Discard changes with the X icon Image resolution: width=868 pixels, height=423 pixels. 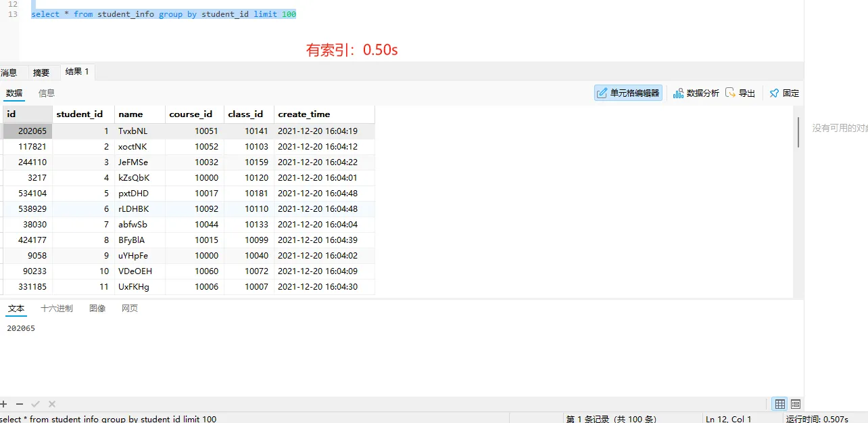point(52,404)
